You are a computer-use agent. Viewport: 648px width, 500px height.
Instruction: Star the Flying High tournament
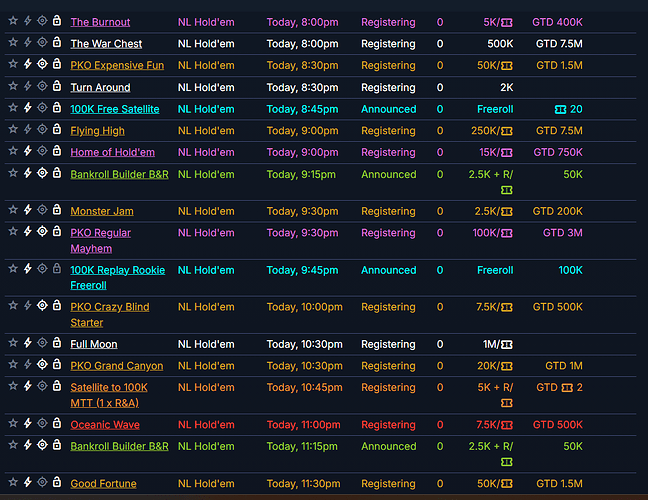[13, 129]
